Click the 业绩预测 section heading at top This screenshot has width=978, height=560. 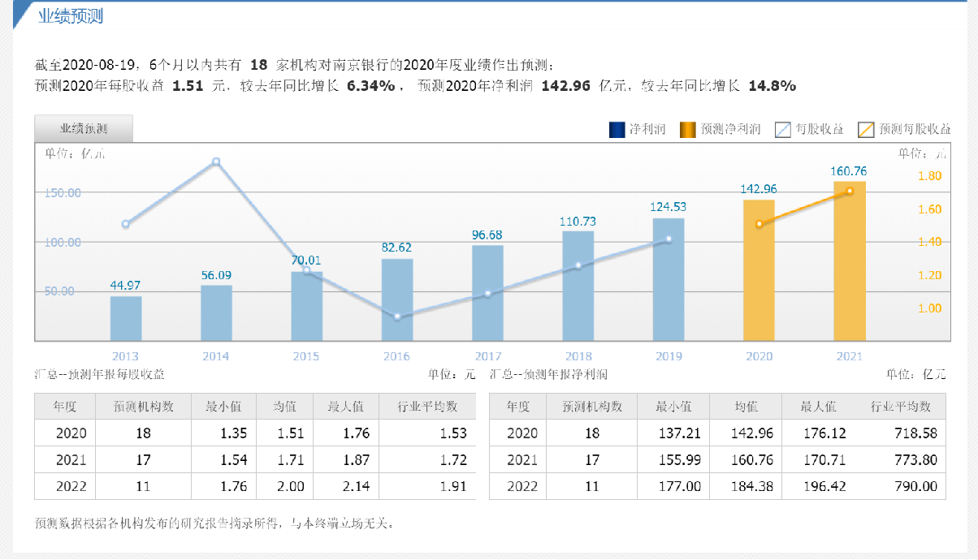click(71, 16)
